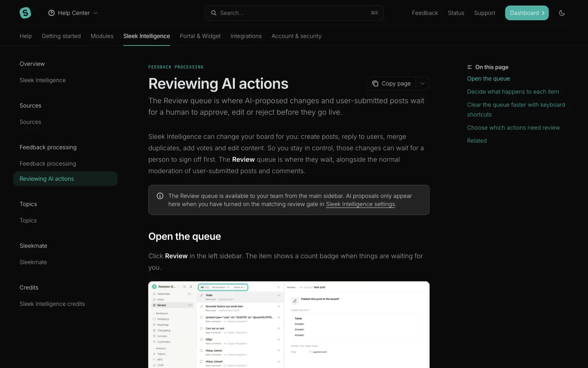Open the Account & security tab
Viewport: 588px width, 368px height.
(297, 36)
